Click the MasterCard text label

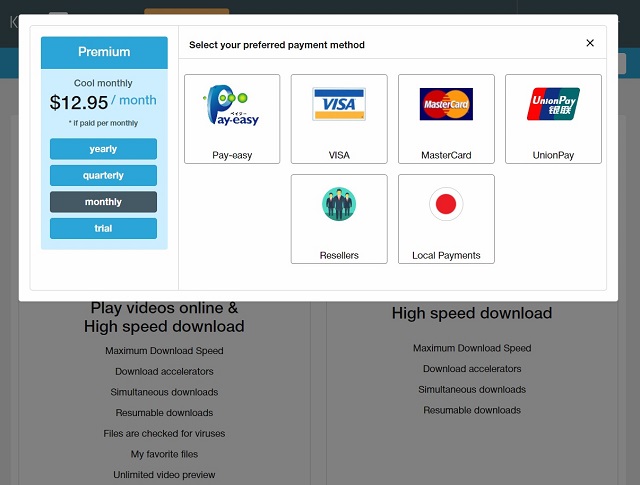pos(446,156)
